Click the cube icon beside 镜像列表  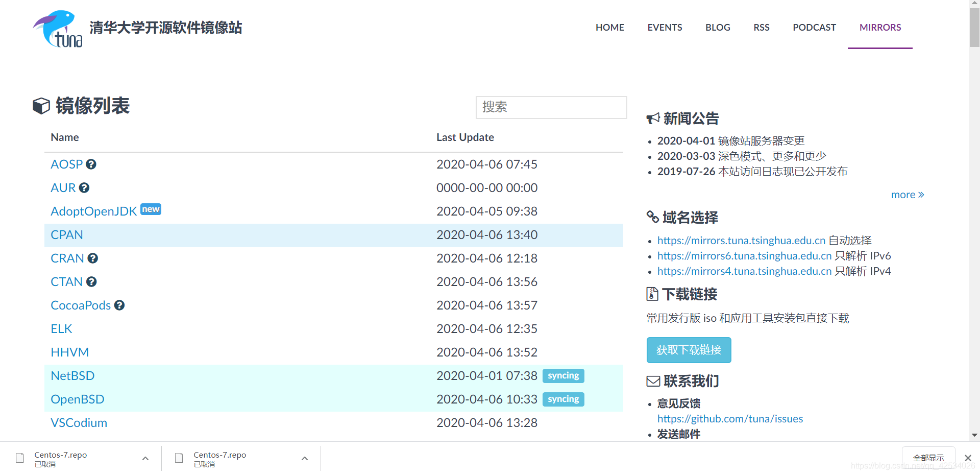point(41,106)
